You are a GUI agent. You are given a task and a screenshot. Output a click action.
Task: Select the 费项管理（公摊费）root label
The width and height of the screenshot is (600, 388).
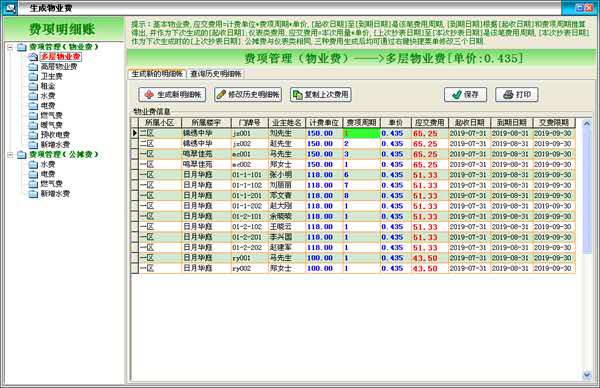64,155
